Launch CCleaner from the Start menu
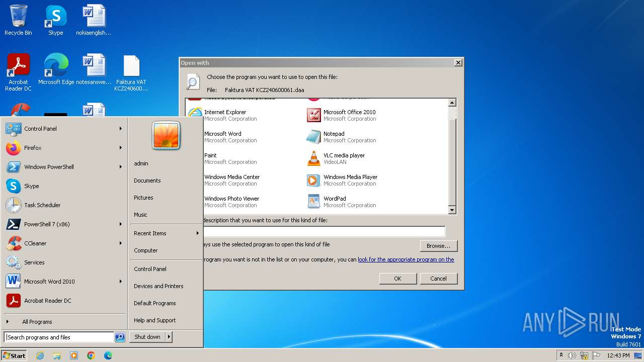The image size is (644, 362). pyautogui.click(x=64, y=243)
